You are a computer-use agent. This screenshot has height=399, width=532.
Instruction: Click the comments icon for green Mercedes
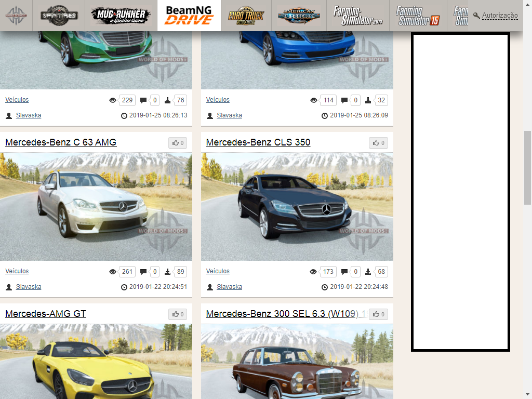tap(143, 100)
